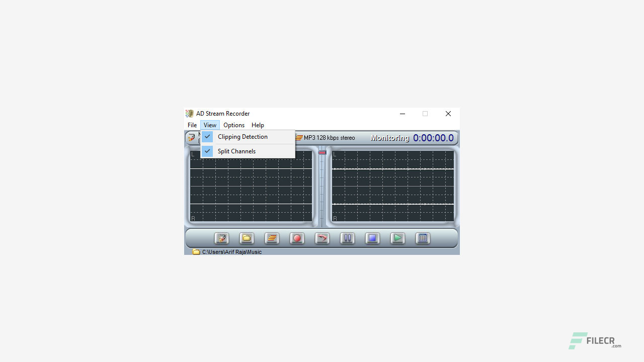The width and height of the screenshot is (644, 362).
Task: Open the grid-style list button in bottom toolbar
Action: [x=423, y=238]
